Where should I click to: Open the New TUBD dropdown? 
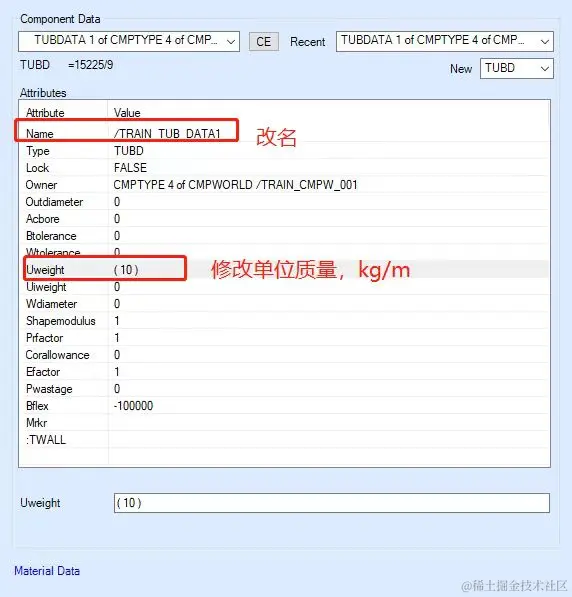516,69
